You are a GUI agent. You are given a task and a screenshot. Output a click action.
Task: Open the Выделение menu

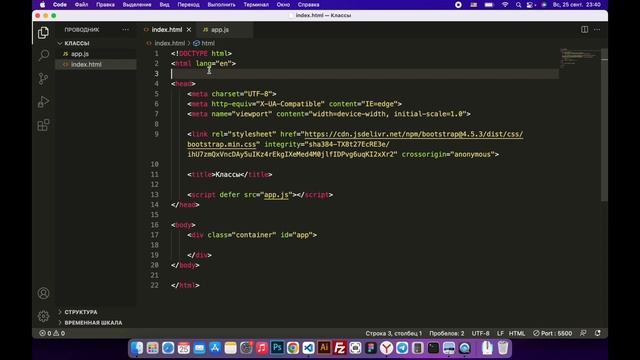[137, 5]
